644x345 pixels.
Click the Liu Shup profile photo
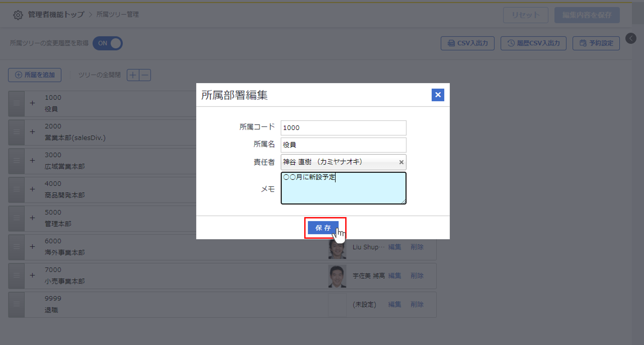coord(337,249)
